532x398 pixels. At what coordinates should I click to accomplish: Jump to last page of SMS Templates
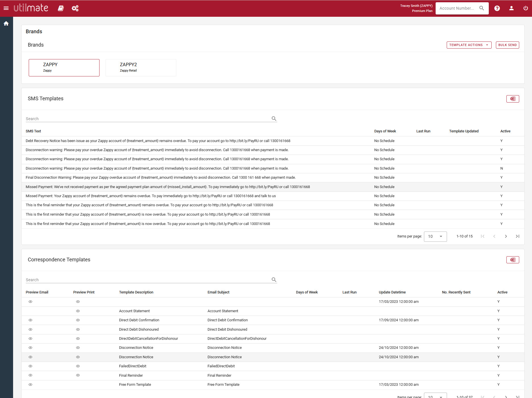[x=517, y=236]
